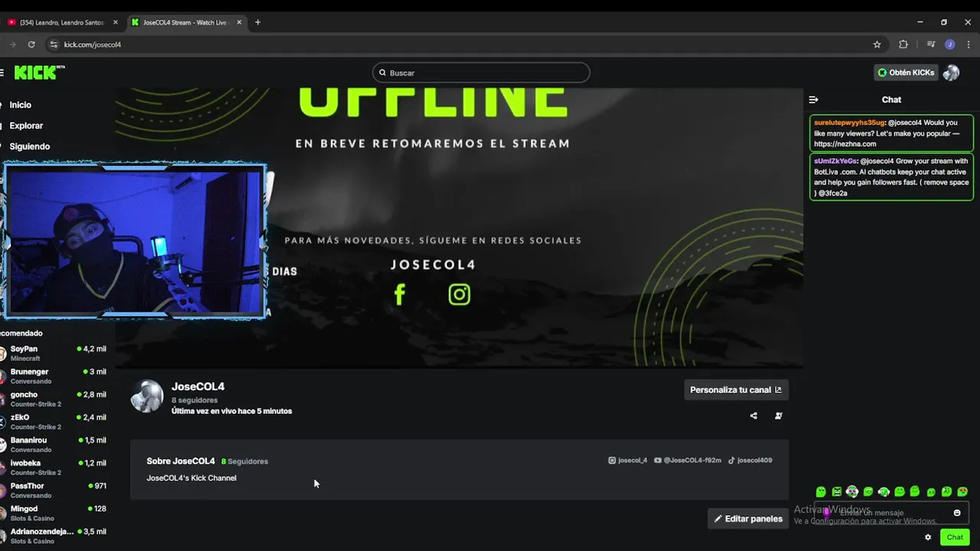Open recommended channel PassThor
Image resolution: width=980 pixels, height=551 pixels.
point(54,491)
